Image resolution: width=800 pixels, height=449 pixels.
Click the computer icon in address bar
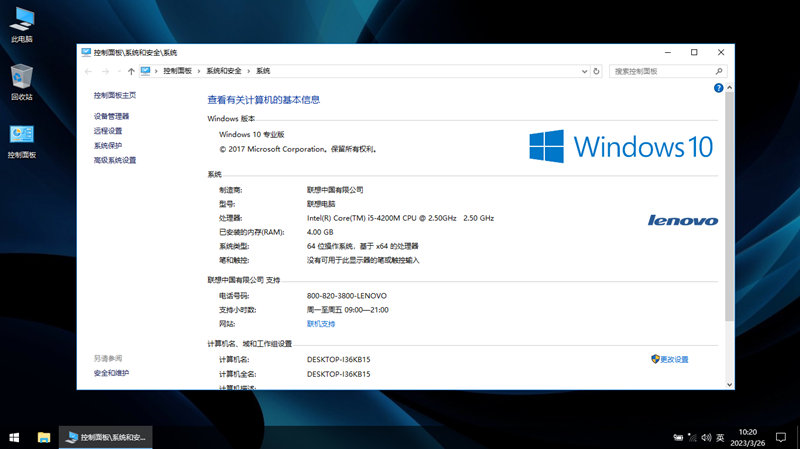click(146, 71)
